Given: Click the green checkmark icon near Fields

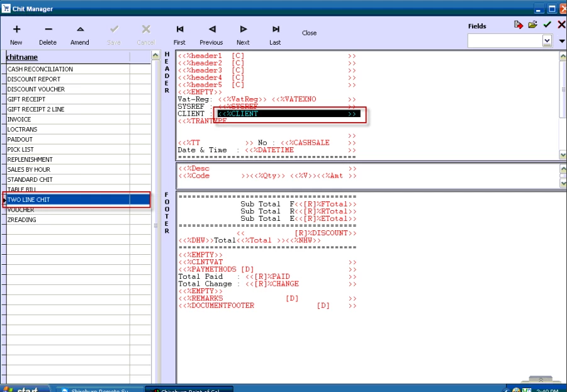Looking at the screenshot, I should [547, 25].
